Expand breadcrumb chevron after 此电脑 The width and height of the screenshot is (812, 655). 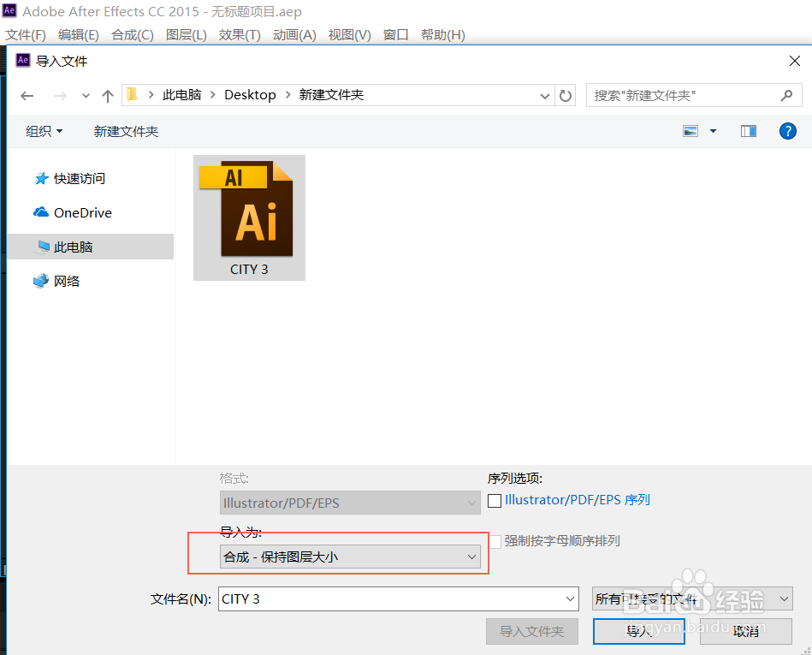(212, 95)
